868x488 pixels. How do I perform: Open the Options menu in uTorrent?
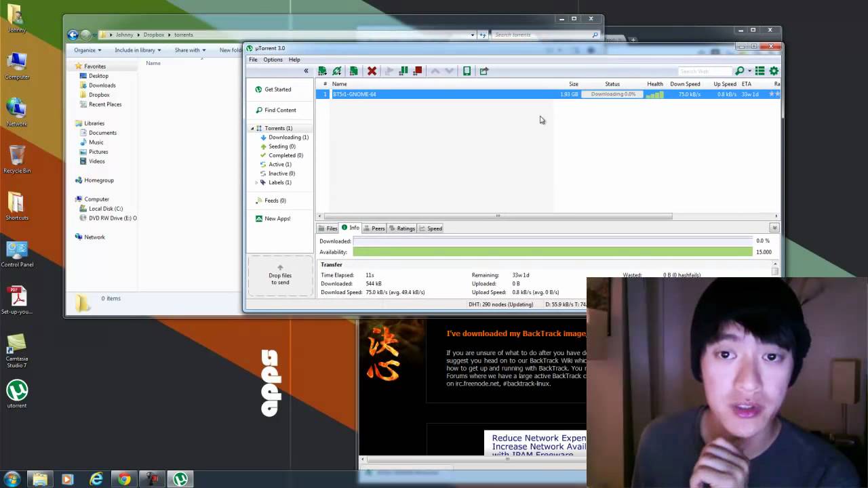point(273,60)
